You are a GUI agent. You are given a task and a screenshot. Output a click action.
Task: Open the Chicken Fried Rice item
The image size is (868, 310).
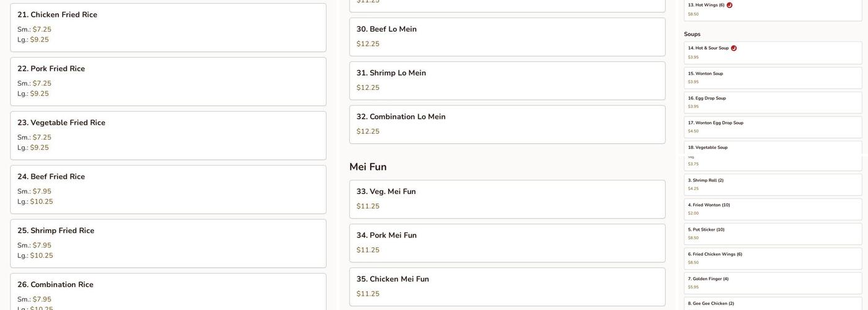(168, 27)
